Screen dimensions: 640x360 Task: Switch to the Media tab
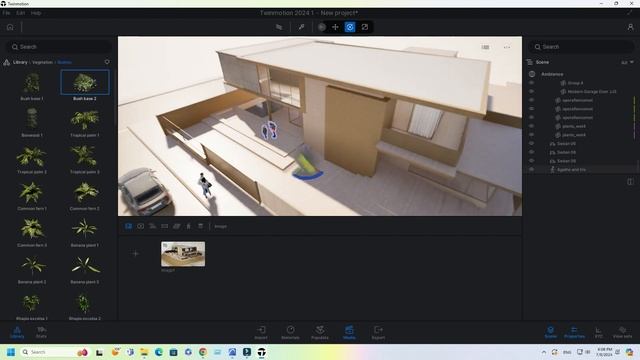point(349,332)
